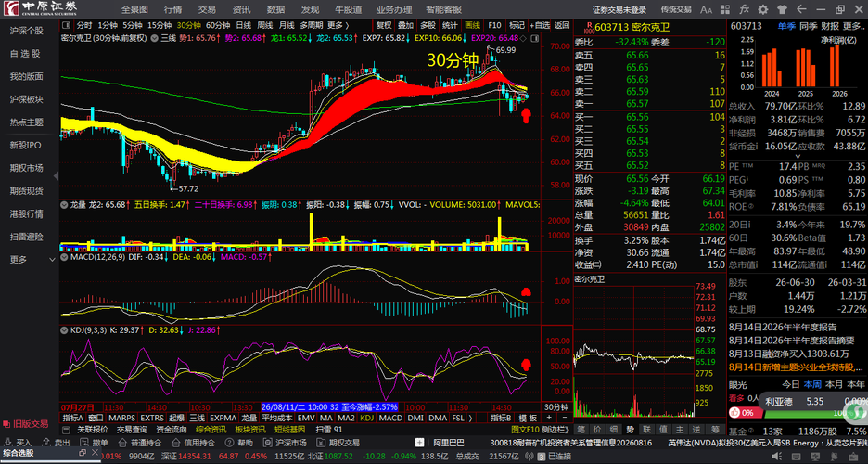Viewport: 868px width, 464px height.
Task: Toggle the KDJ indicator visibility dot
Action: tap(64, 330)
